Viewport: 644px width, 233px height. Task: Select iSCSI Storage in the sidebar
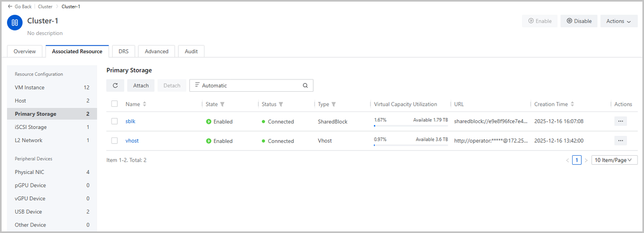(31, 127)
